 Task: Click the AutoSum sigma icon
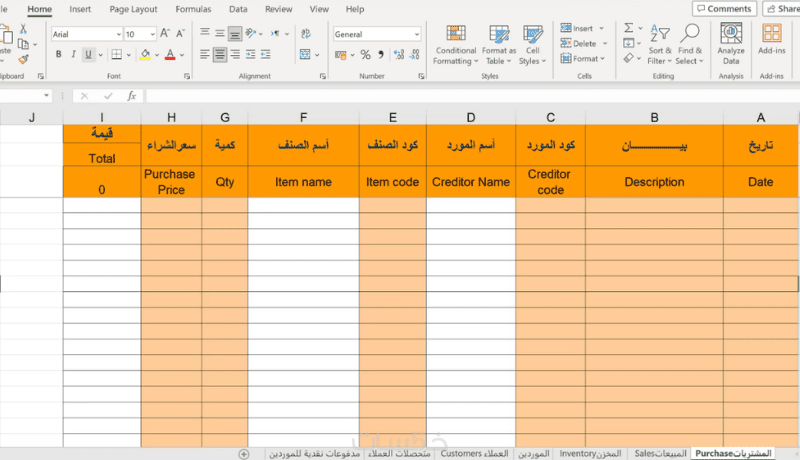tap(629, 28)
